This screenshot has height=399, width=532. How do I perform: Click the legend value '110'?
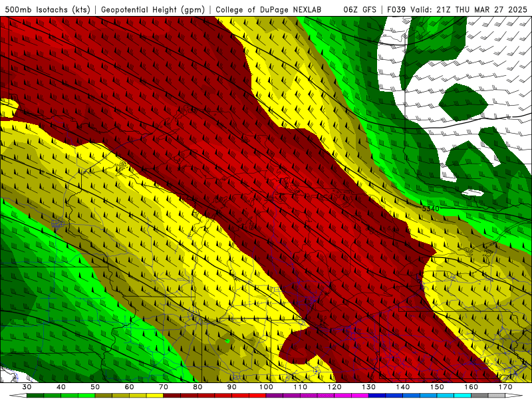pyautogui.click(x=301, y=387)
